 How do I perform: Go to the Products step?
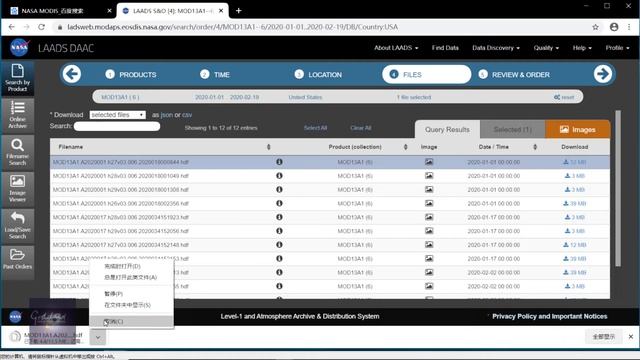(131, 75)
